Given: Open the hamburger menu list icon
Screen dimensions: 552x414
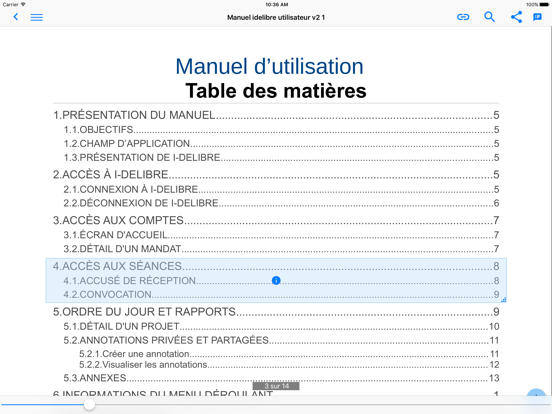Looking at the screenshot, I should 37,17.
